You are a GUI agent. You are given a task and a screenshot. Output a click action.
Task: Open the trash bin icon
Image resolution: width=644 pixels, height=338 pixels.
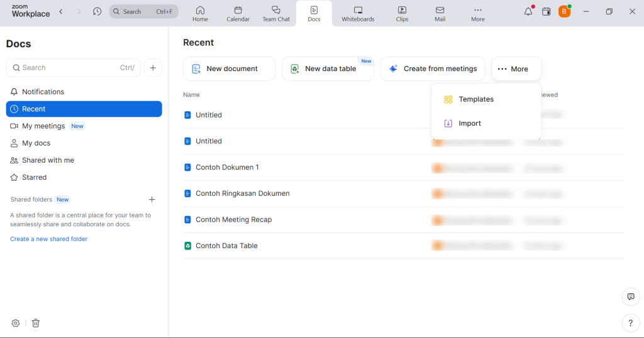[36, 323]
